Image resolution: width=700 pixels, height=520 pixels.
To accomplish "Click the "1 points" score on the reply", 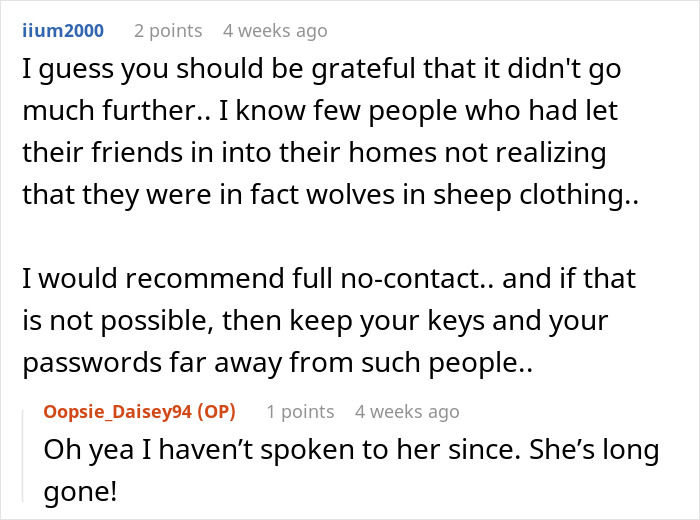I will (300, 411).
